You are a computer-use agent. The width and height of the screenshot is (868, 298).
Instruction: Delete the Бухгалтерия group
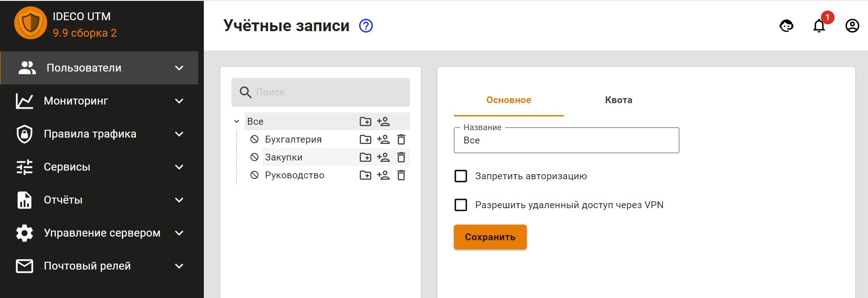(x=401, y=139)
